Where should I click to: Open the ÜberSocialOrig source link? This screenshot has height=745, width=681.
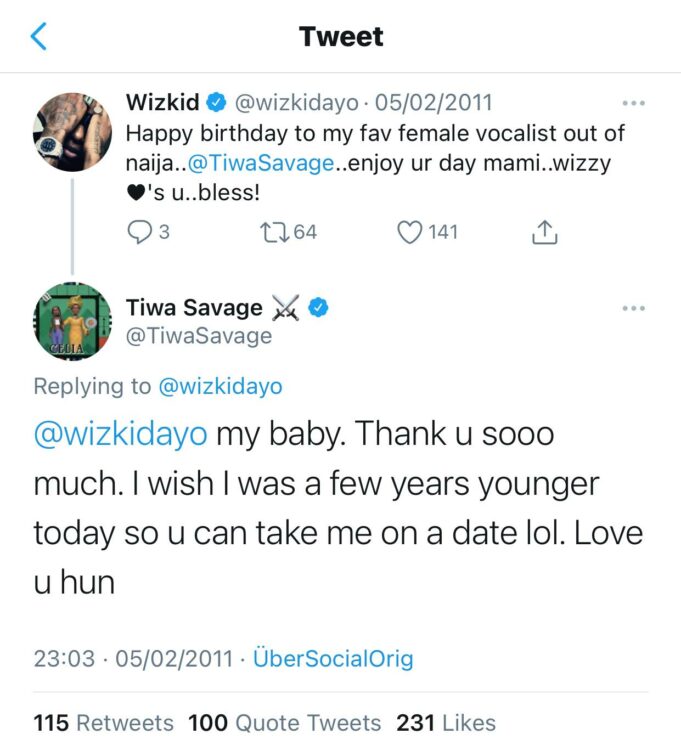click(335, 659)
